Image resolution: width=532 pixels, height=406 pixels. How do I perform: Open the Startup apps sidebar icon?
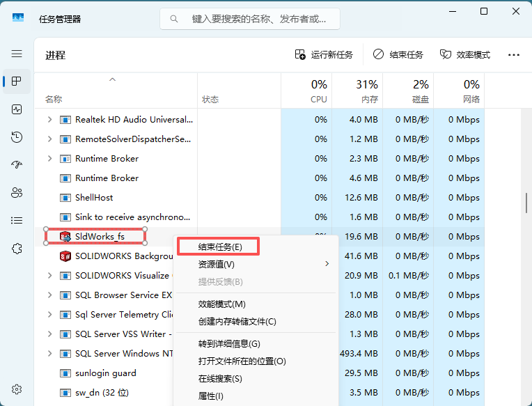pos(17,165)
